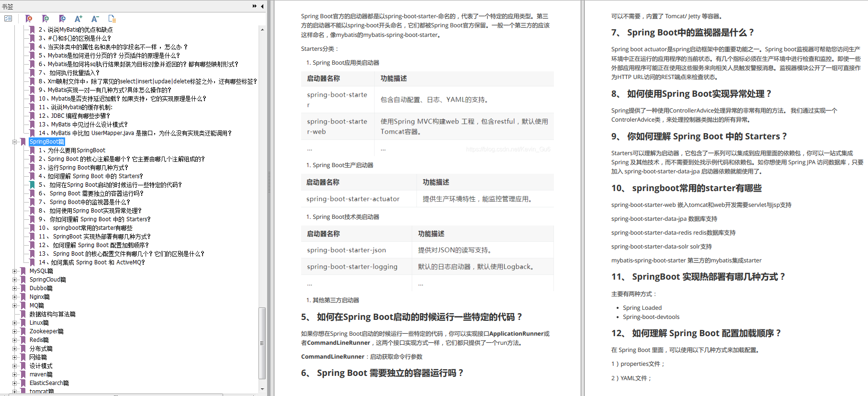Open the 分布式篇 bookmark

[x=41, y=349]
